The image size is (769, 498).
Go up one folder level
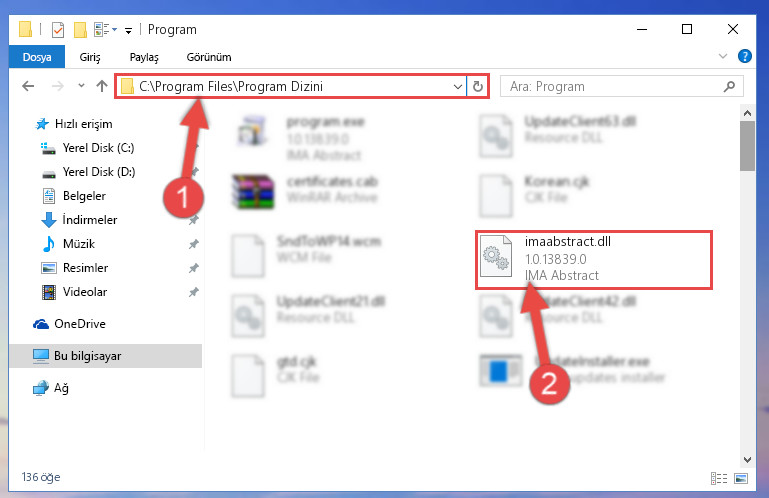102,86
